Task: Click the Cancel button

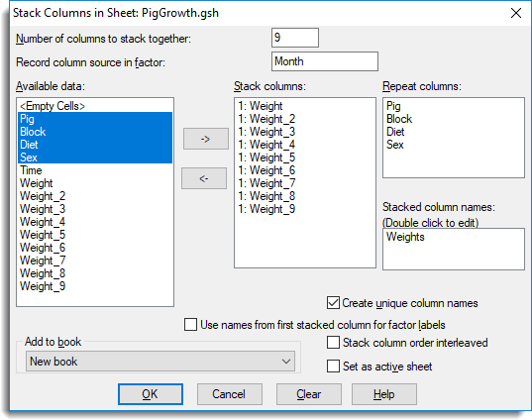Action: click(230, 394)
